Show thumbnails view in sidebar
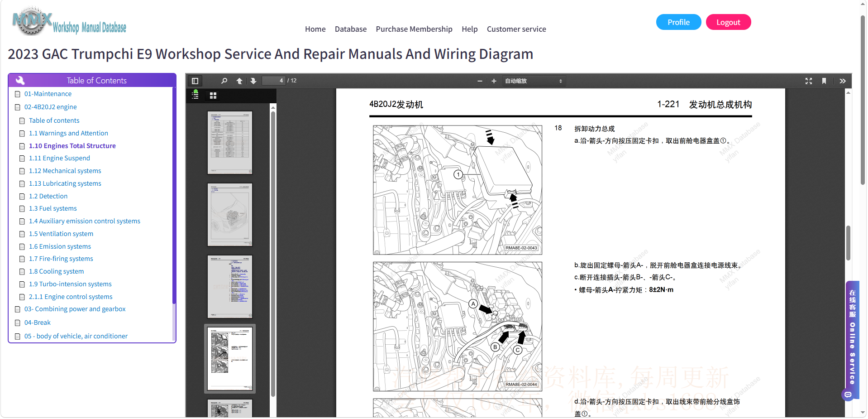The height and width of the screenshot is (419, 868). (x=213, y=96)
